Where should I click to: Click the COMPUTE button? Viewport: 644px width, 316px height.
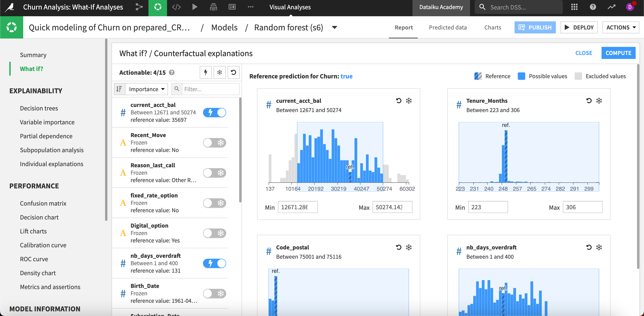point(618,53)
